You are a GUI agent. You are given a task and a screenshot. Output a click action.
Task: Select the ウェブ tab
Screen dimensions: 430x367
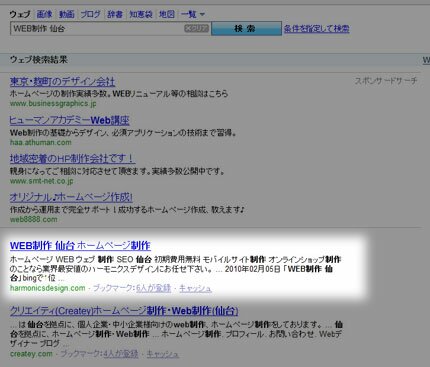20,14
